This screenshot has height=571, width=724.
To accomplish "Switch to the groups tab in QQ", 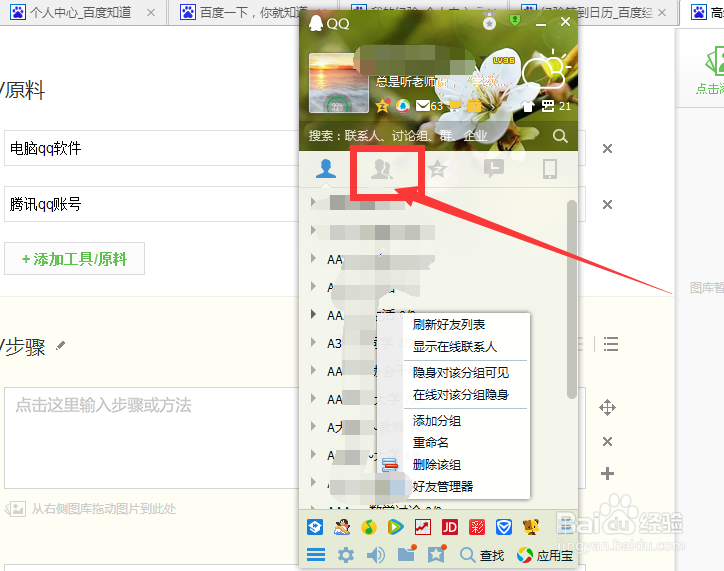I will pos(382,169).
